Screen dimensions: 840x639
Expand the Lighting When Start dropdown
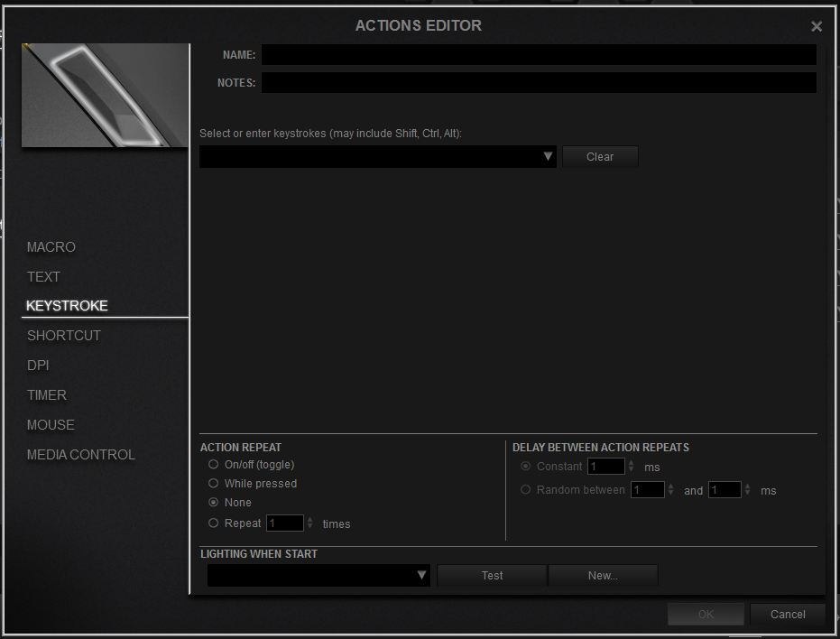(x=421, y=575)
